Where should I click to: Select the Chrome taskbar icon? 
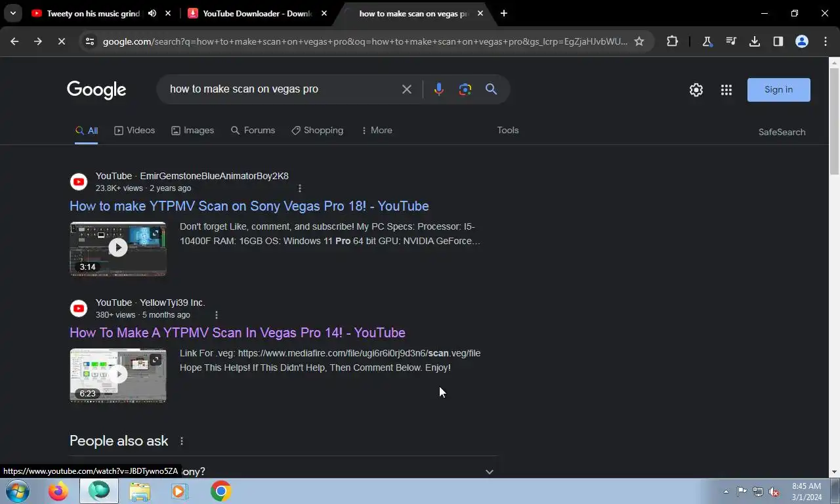(x=220, y=491)
